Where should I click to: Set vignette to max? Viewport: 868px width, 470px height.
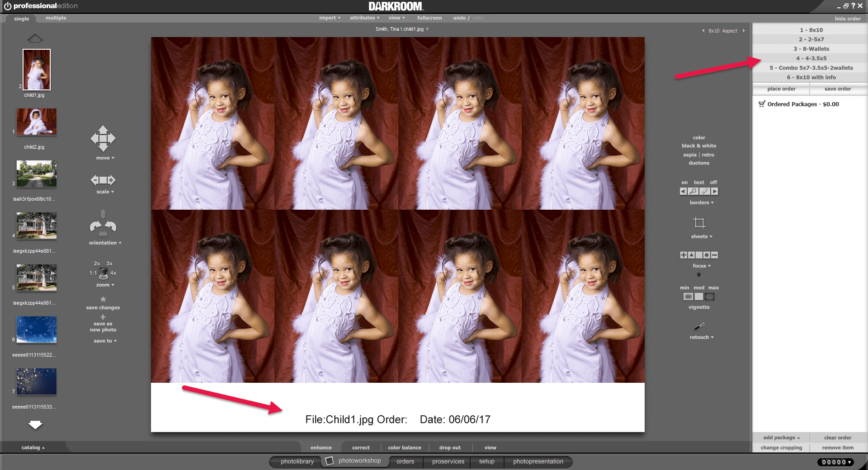pos(710,296)
